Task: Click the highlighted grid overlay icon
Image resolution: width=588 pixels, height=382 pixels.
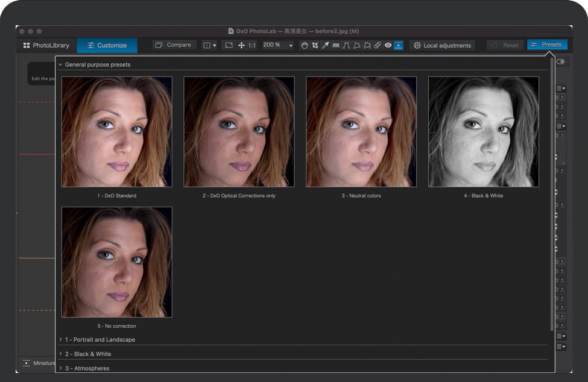Action: click(x=399, y=45)
